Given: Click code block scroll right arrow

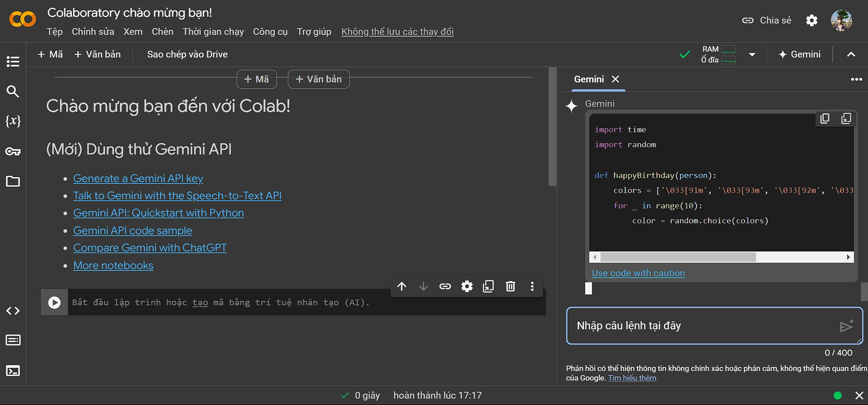Looking at the screenshot, I should coord(849,257).
